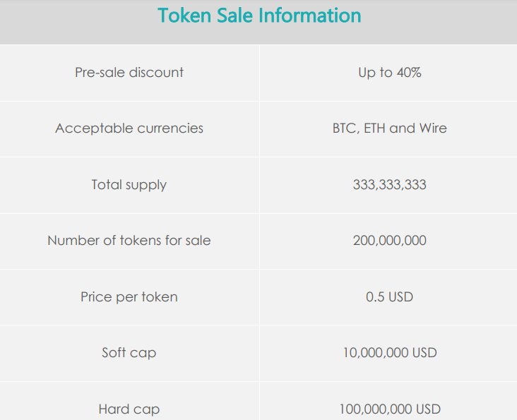Viewport: 517px width, 420px height.
Task: Click the 10,000,000 soft cap number
Action: 374,353
